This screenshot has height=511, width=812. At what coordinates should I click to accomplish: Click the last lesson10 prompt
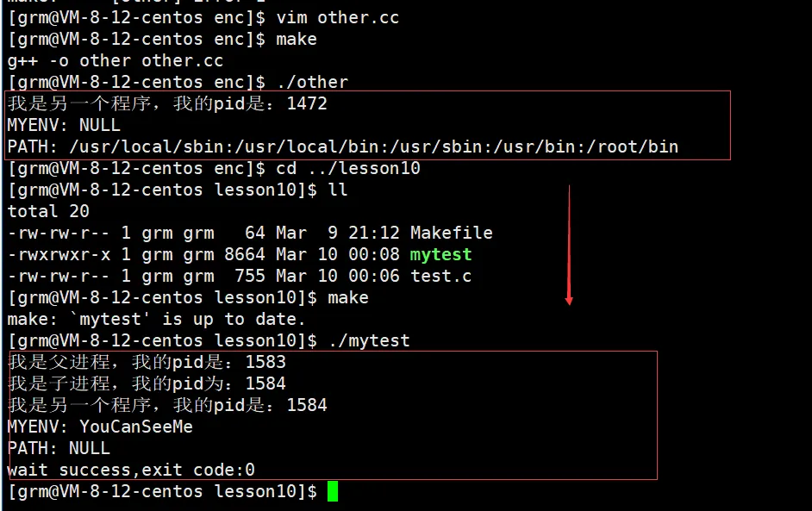(162, 491)
